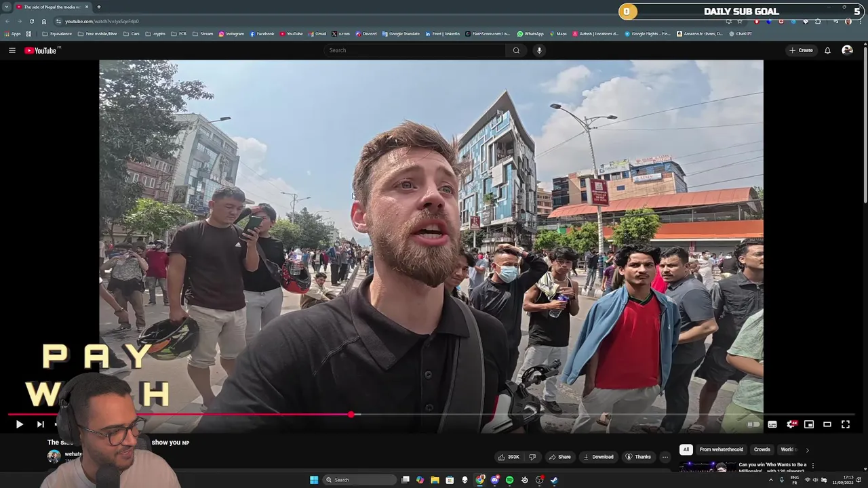Go to the YouTube home logo
The width and height of the screenshot is (868, 488).
click(x=42, y=50)
